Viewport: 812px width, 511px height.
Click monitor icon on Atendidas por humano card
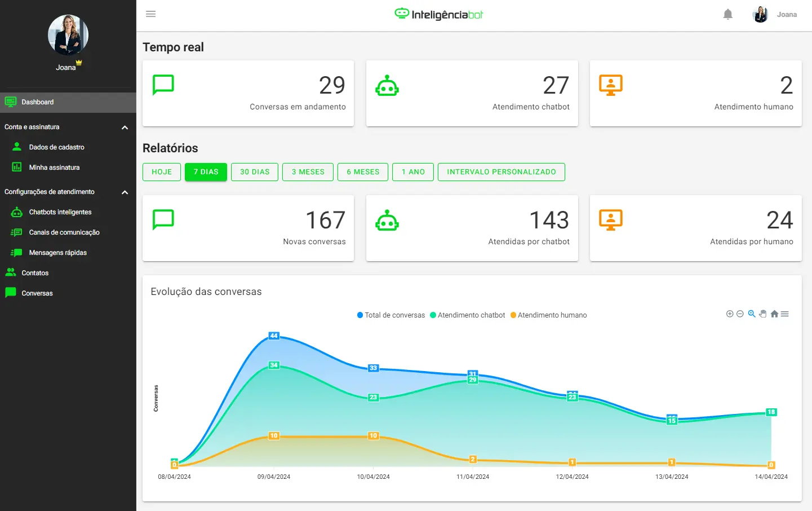pyautogui.click(x=611, y=220)
